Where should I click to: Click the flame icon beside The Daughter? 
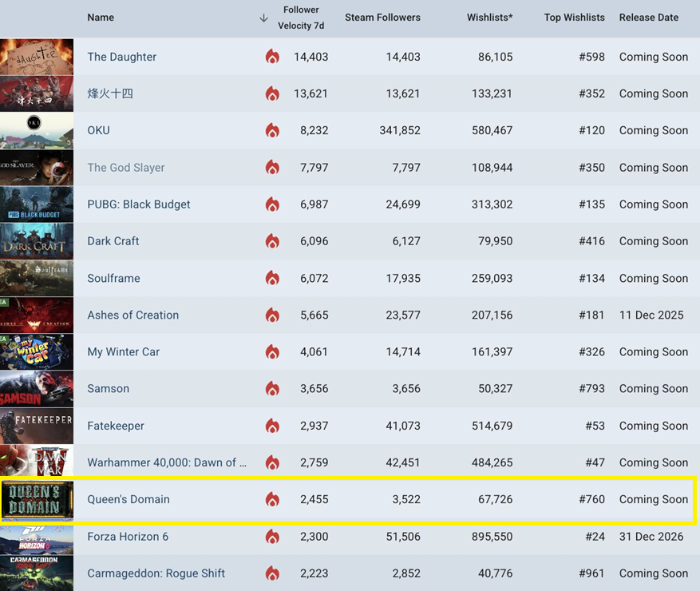coord(272,57)
